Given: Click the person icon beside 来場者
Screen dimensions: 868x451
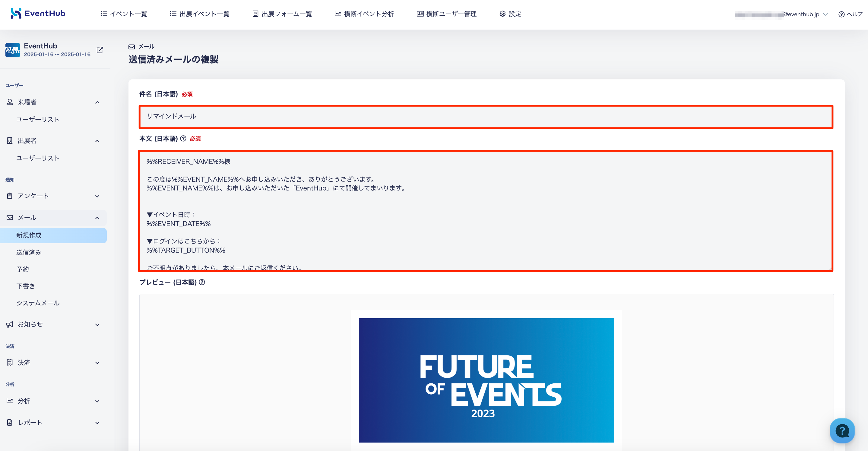Looking at the screenshot, I should click(x=10, y=102).
